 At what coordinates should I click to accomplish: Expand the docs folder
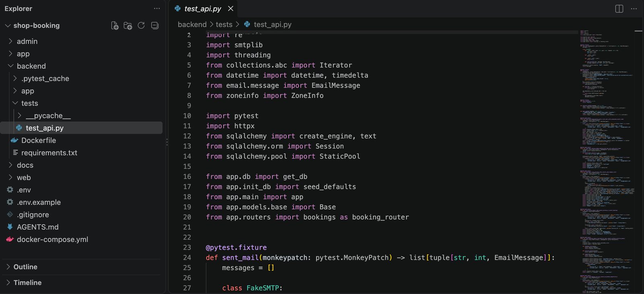pyautogui.click(x=10, y=165)
